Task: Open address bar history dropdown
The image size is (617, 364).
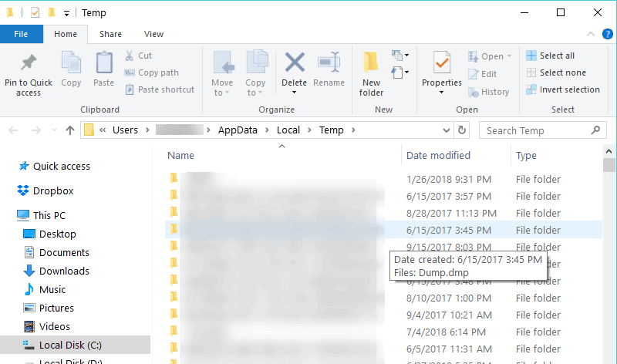Action: pos(447,130)
